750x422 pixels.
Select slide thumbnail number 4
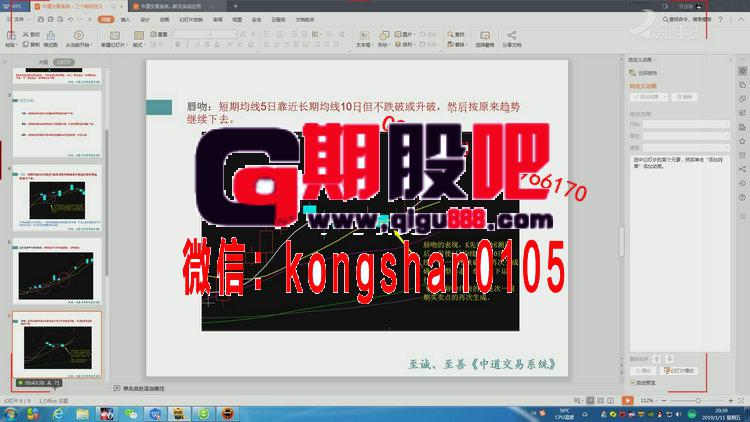click(x=57, y=199)
